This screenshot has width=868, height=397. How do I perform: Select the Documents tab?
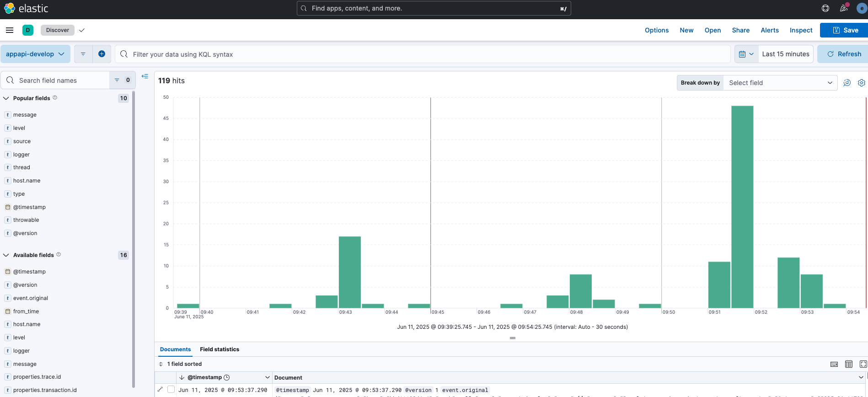coord(175,349)
